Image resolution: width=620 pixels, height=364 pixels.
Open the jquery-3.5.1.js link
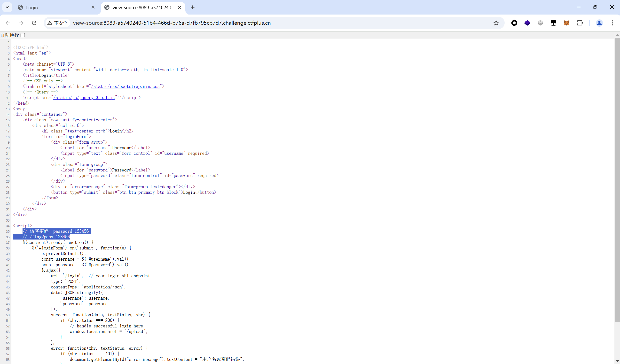84,98
